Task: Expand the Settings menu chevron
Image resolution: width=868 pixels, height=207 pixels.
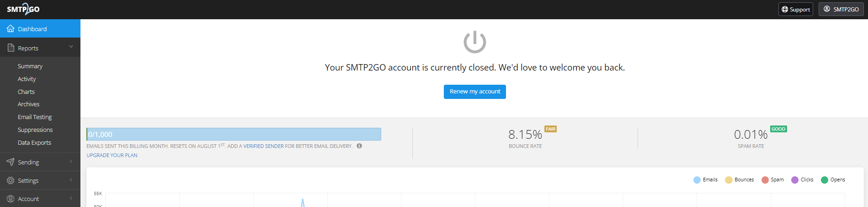Action: pos(71,180)
